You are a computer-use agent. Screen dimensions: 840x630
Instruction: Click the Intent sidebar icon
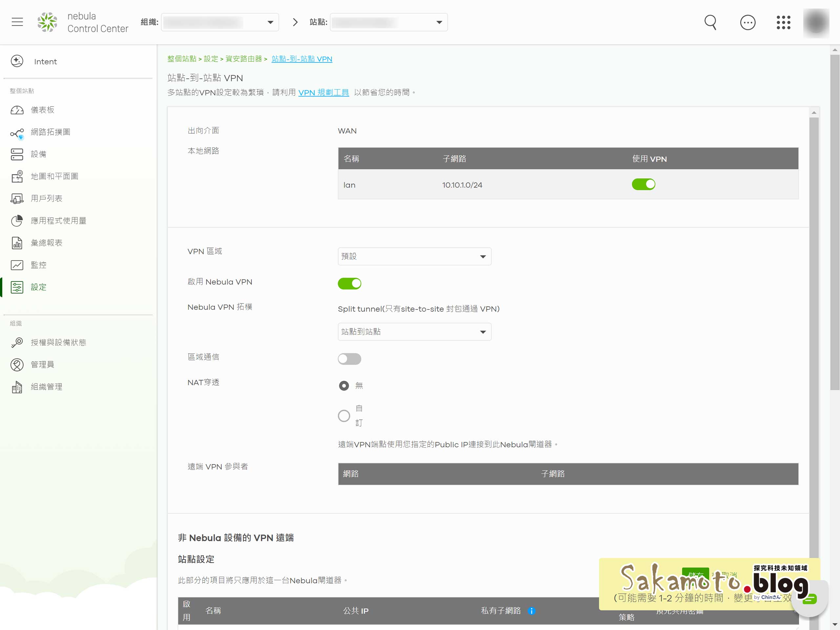coord(17,61)
